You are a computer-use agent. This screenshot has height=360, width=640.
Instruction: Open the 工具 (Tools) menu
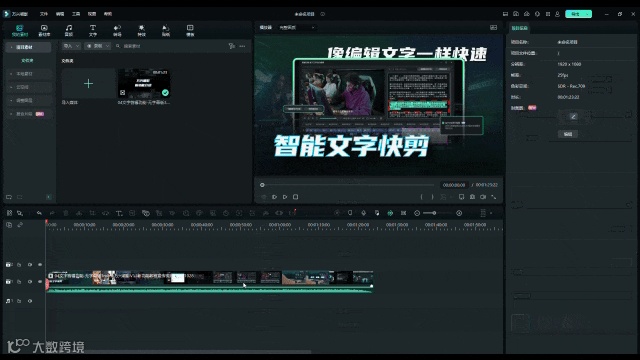[x=76, y=14]
